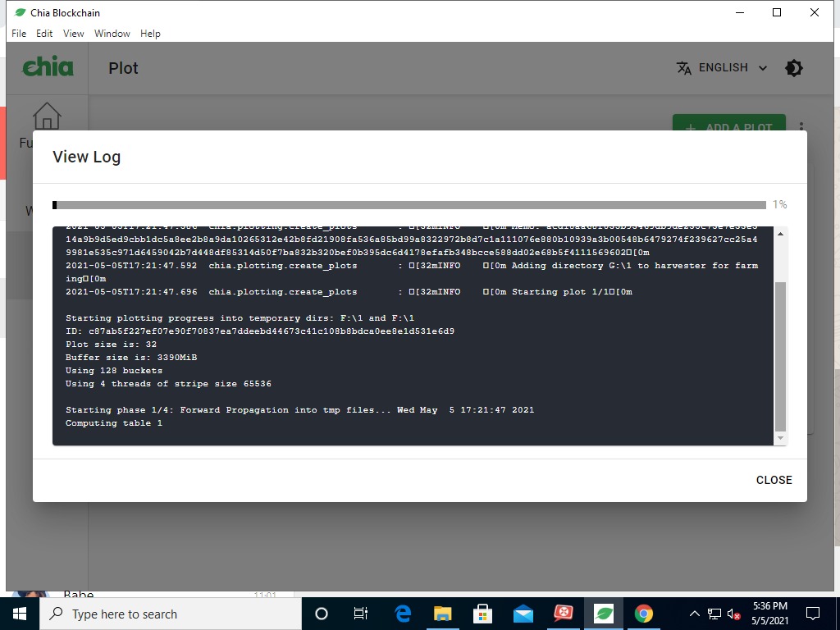The width and height of the screenshot is (840, 630).
Task: Open the Help menu
Action: [150, 33]
